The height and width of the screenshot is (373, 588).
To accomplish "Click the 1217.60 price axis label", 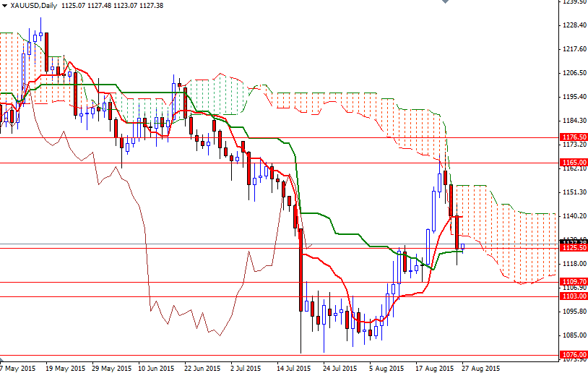I will pos(574,48).
